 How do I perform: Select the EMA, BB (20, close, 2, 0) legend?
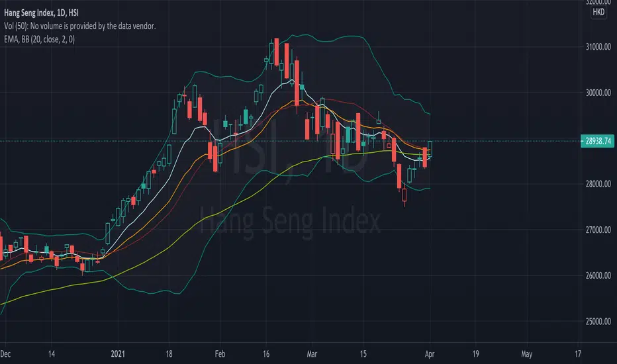(39, 39)
